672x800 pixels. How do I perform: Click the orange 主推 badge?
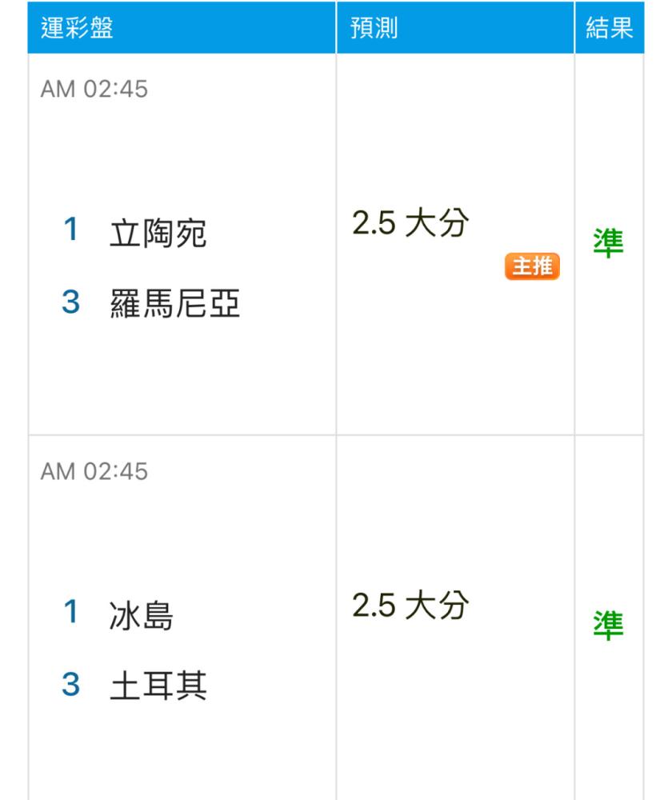tap(532, 266)
